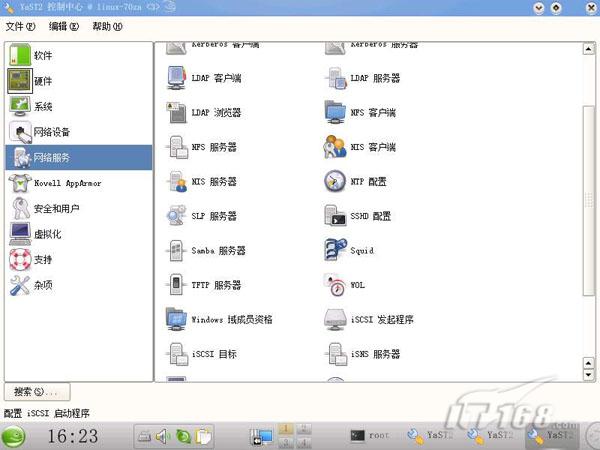Open the LDAP 浏览器 module
600x450 pixels.
point(204,112)
